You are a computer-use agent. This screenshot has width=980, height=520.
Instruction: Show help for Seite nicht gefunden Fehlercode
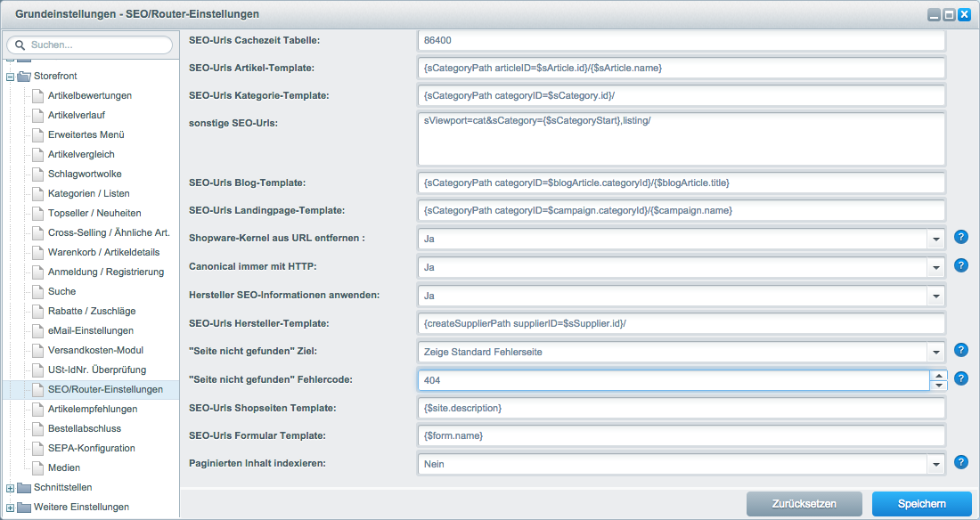[960, 378]
